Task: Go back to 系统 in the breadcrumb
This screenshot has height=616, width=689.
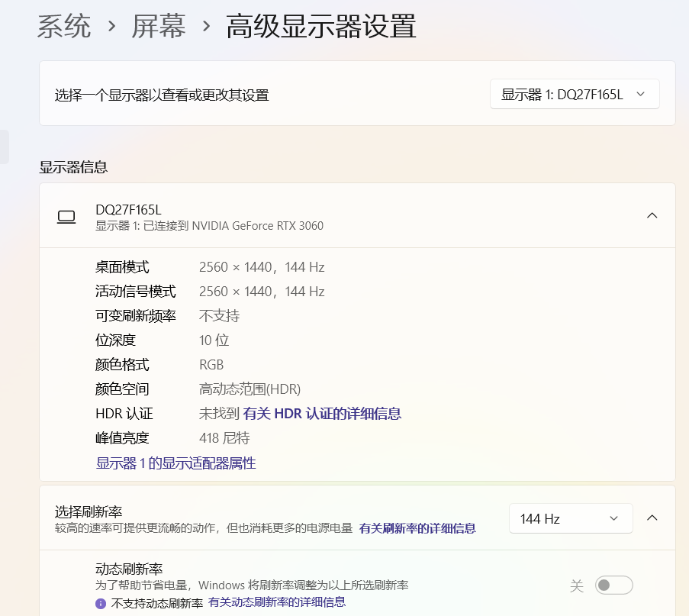Action: pyautogui.click(x=64, y=27)
